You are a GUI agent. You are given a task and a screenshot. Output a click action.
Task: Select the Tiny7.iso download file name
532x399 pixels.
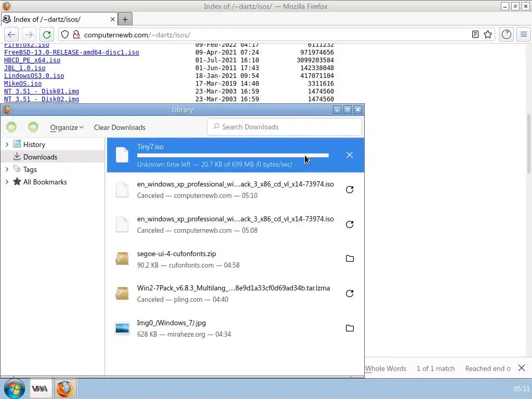(x=150, y=147)
